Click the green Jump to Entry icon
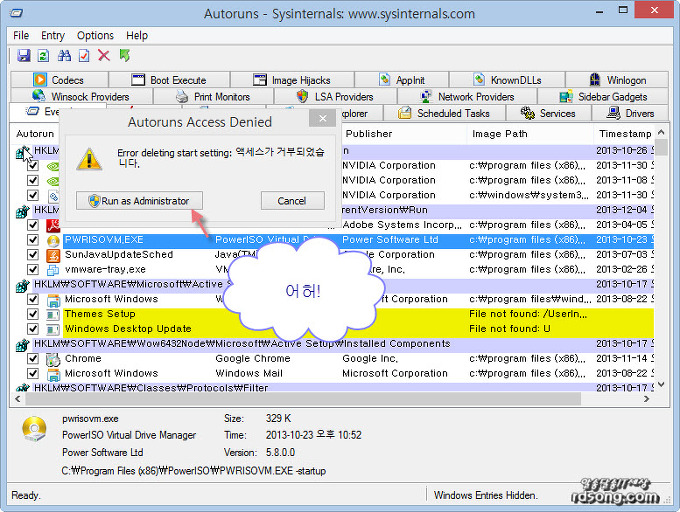 (x=125, y=55)
